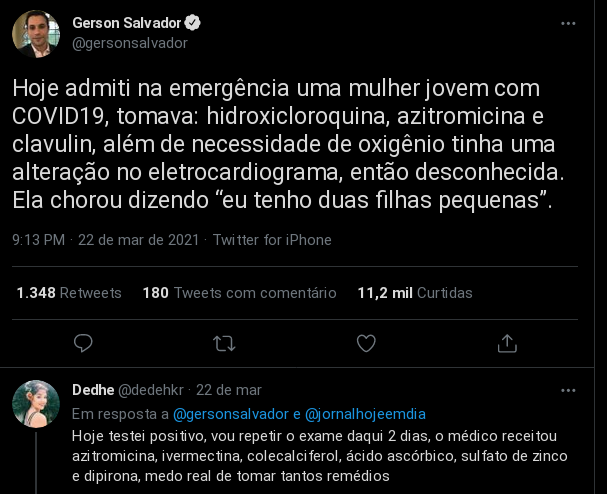Go to @gersonsalvador handle
The image size is (607, 494).
[x=130, y=42]
